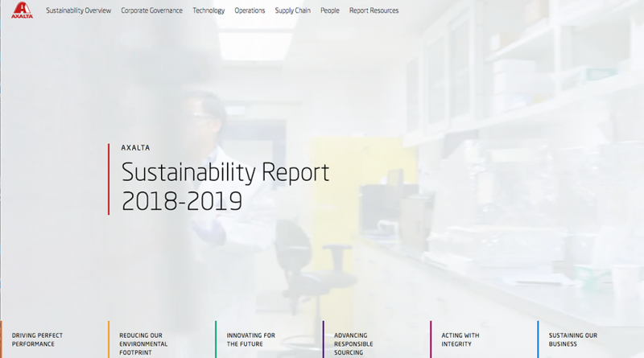Open the Sustainability Overview menu
This screenshot has height=358, width=644.
click(78, 10)
